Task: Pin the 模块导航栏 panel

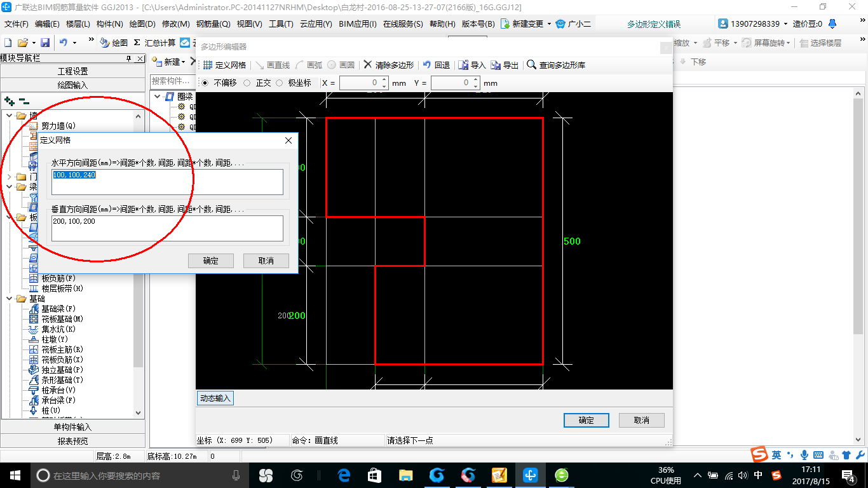Action: click(128, 58)
